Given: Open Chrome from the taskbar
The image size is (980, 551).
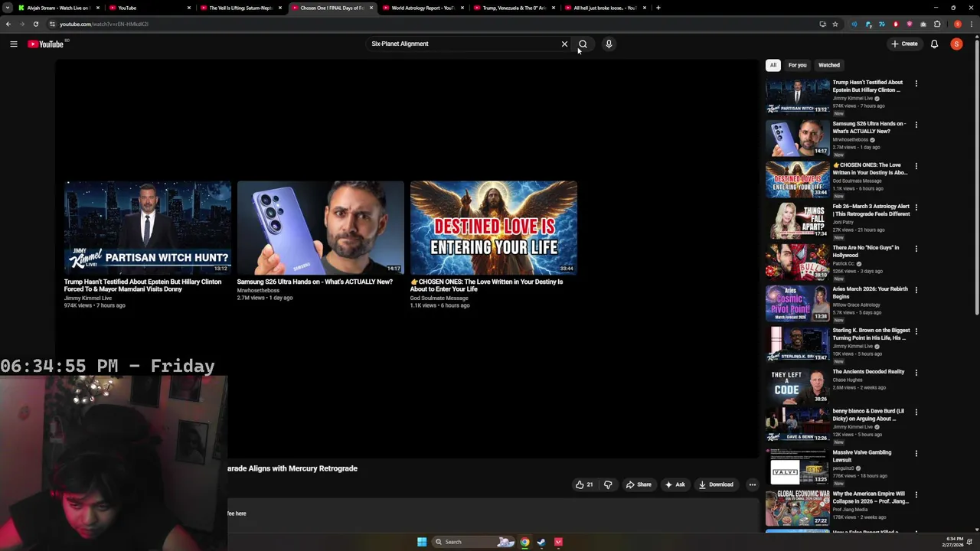Looking at the screenshot, I should click(524, 542).
